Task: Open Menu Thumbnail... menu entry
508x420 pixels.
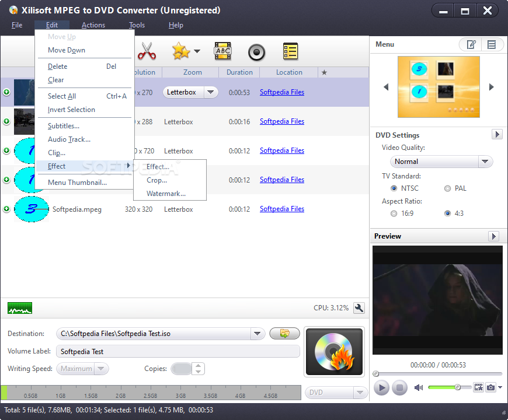Action: tap(84, 183)
